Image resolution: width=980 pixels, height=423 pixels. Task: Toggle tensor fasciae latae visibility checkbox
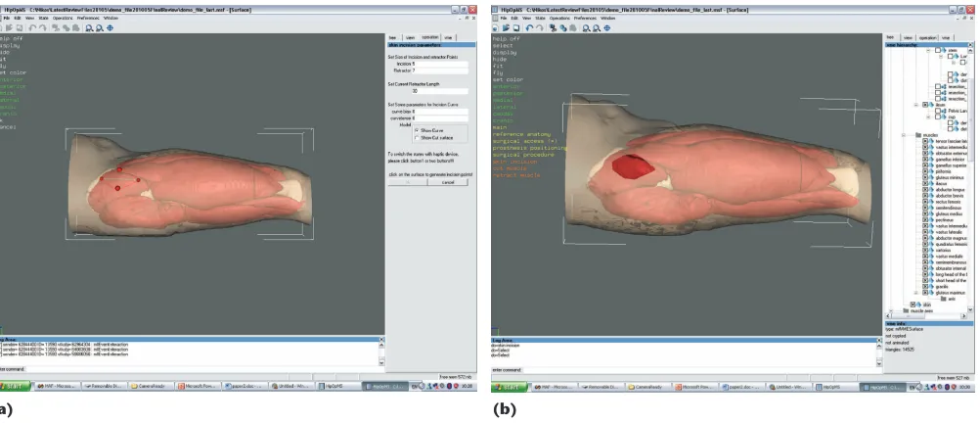pos(925,141)
